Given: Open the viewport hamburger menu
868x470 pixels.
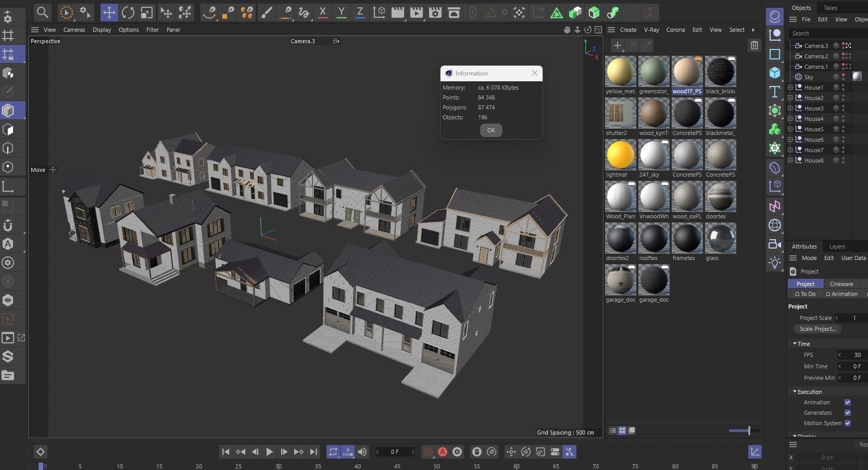Looking at the screenshot, I should click(x=35, y=30).
